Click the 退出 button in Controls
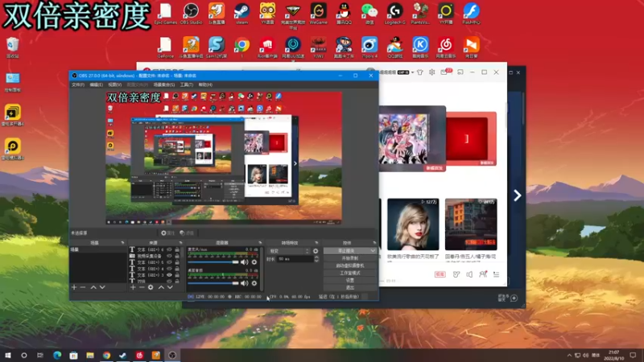 pos(350,288)
